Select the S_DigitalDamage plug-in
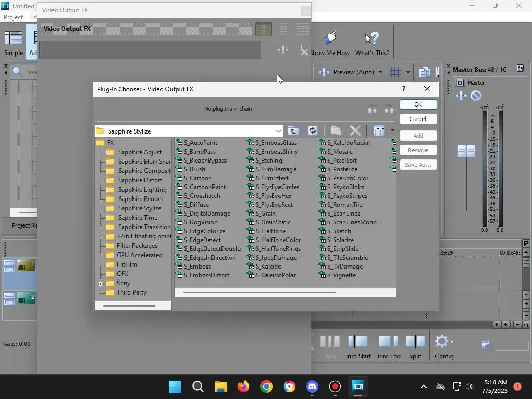The width and height of the screenshot is (532, 399). (207, 214)
